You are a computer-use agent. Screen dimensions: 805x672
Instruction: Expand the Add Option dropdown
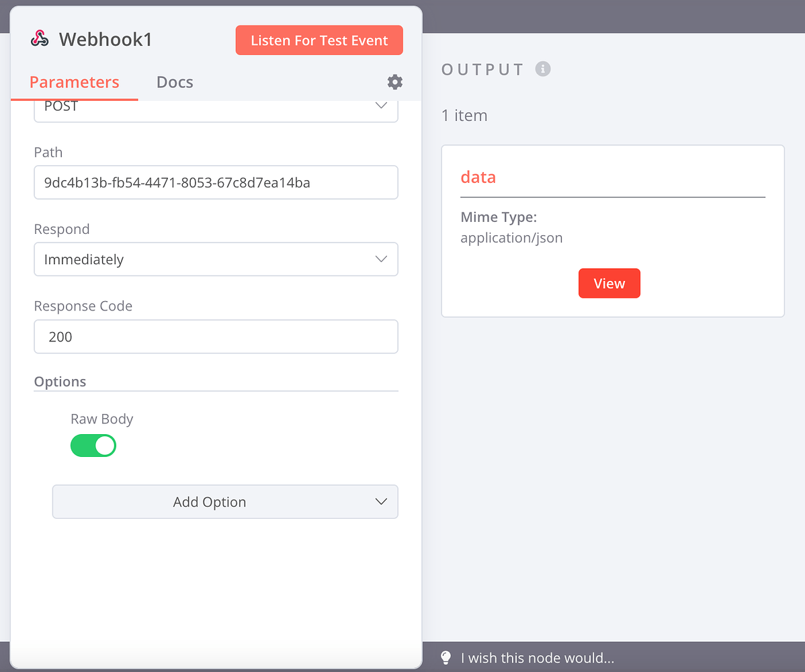[224, 501]
